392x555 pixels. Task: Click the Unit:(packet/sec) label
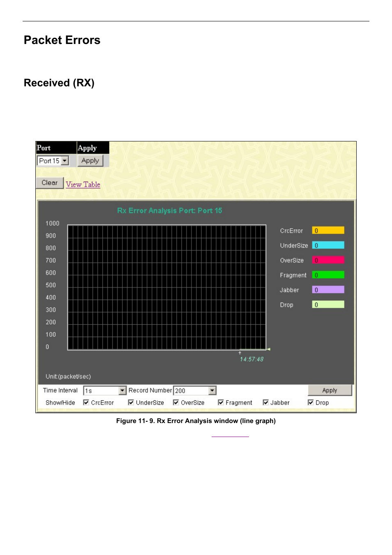(68, 377)
